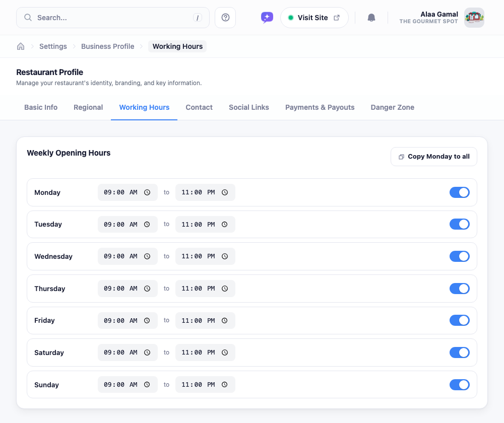Disable Friday opening hours toggle
Image resolution: width=504 pixels, height=423 pixels.
459,320
